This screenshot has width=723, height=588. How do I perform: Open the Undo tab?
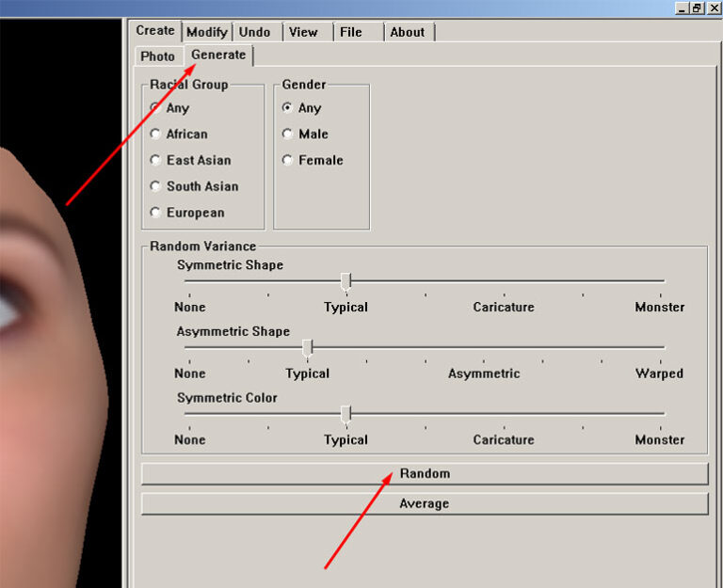point(254,32)
